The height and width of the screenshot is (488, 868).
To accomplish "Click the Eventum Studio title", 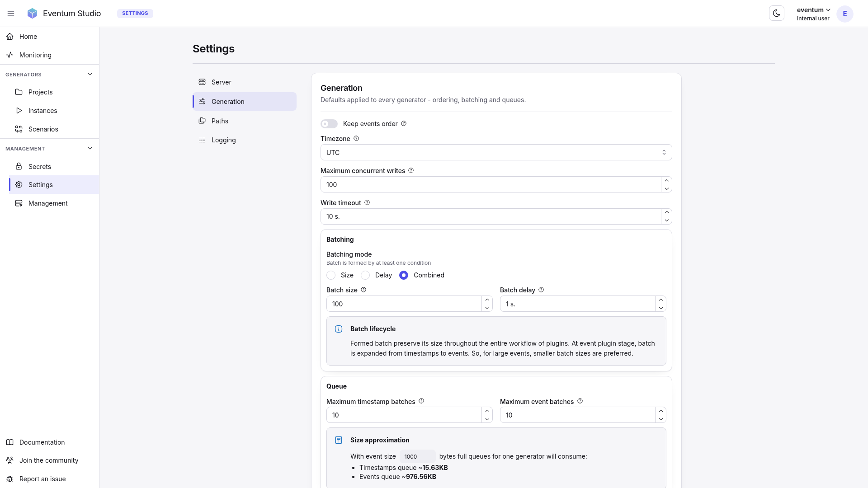I will [72, 14].
